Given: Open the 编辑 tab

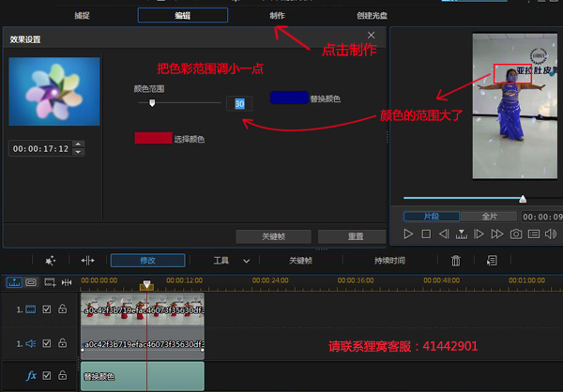Looking at the screenshot, I should 183,15.
